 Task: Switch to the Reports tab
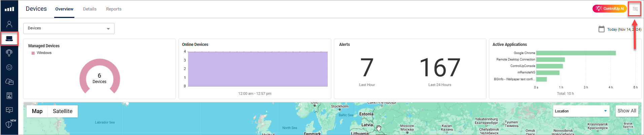pos(114,9)
